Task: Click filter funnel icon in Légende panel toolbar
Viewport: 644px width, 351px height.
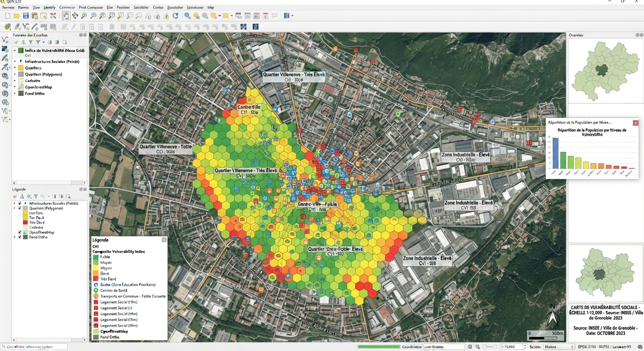Action: pos(36,197)
